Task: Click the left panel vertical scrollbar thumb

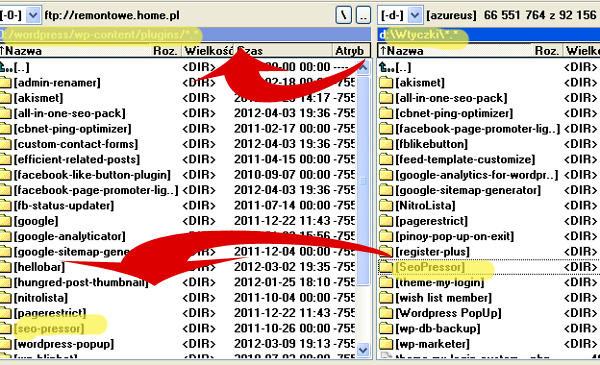Action: click(363, 181)
